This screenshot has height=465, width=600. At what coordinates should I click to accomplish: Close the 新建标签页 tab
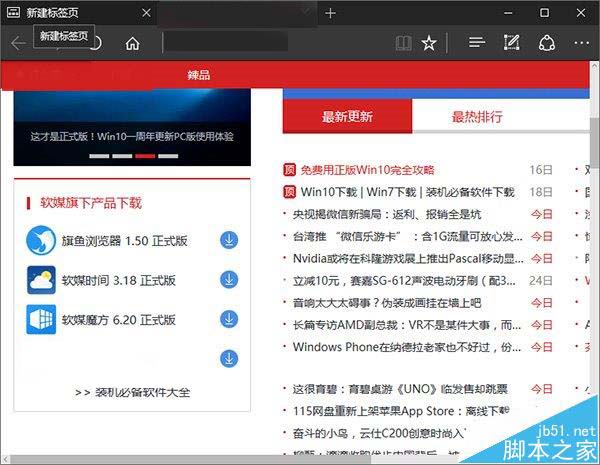click(x=146, y=13)
